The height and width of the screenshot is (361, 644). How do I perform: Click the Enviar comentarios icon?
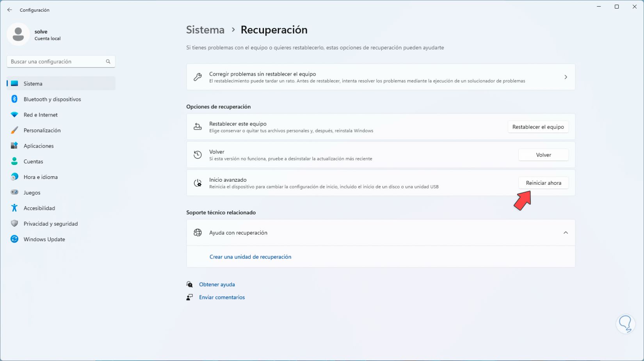pyautogui.click(x=190, y=297)
